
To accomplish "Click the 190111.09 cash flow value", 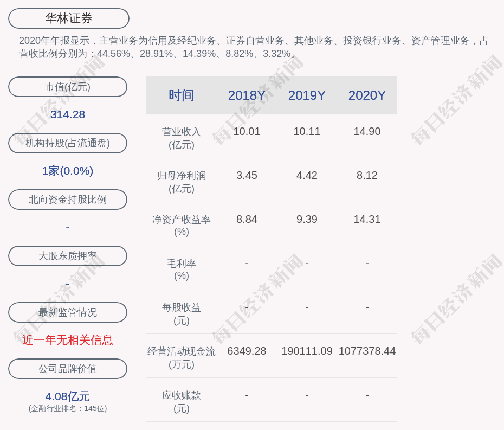I will 307,351.
